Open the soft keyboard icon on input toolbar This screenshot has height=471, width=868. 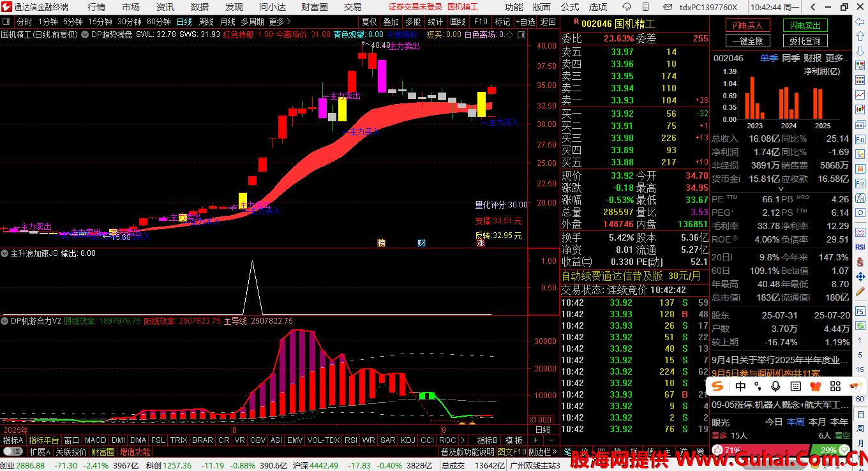point(795,387)
